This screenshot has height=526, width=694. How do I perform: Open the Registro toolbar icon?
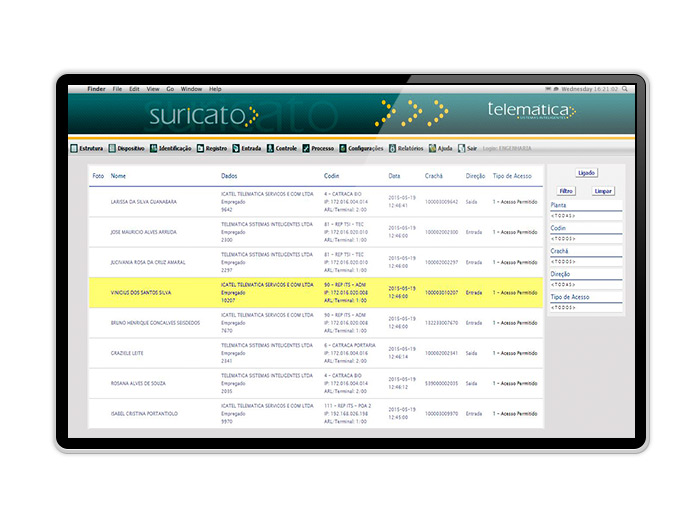coord(200,148)
